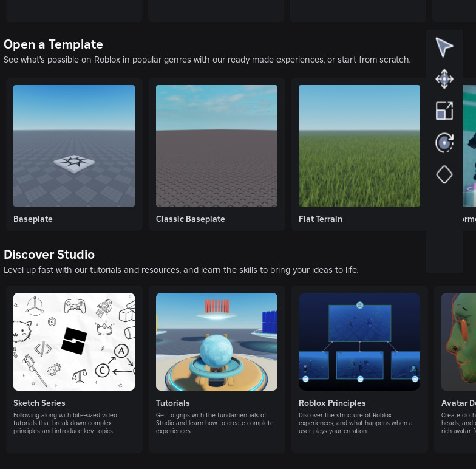Select the arrow Select tool

(444, 47)
